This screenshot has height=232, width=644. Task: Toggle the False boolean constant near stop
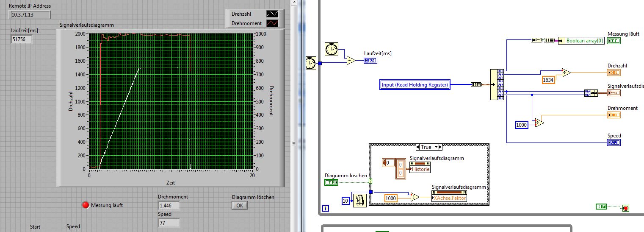601,207
